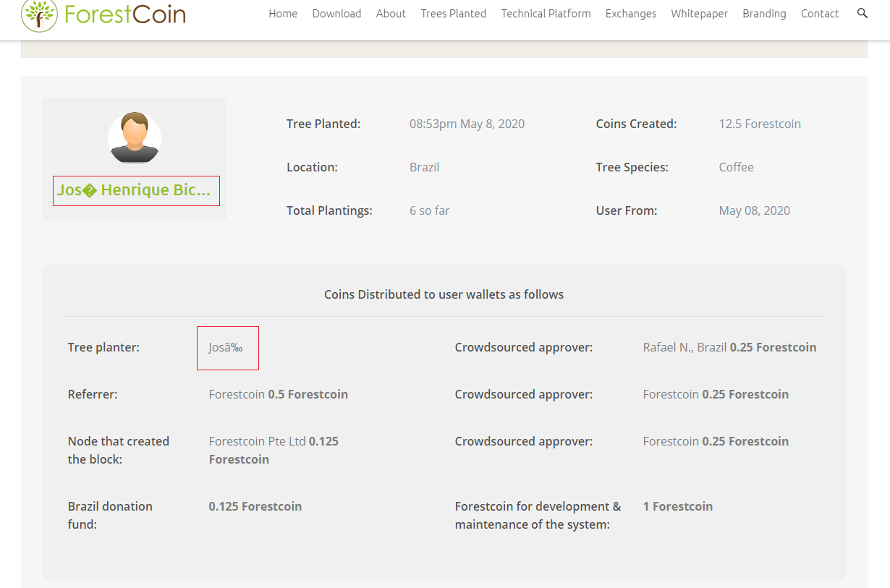
Task: Open the Download menu item
Action: (336, 14)
